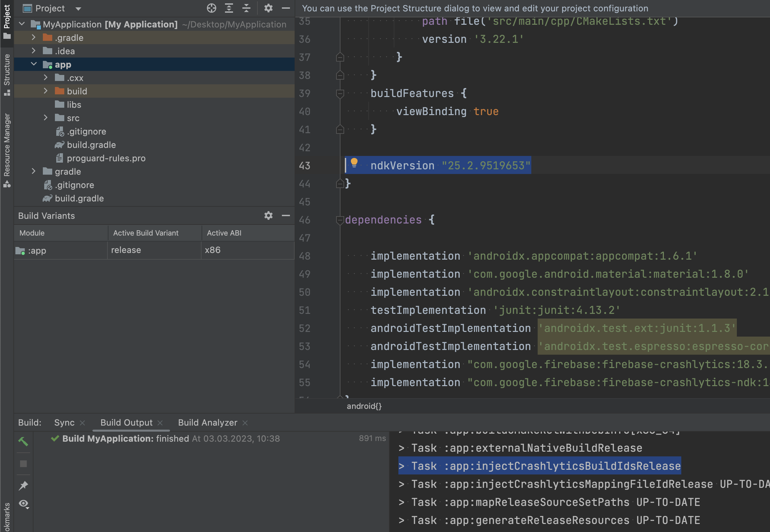Open Build Variants panel settings gear
The image size is (770, 532).
[x=268, y=215]
